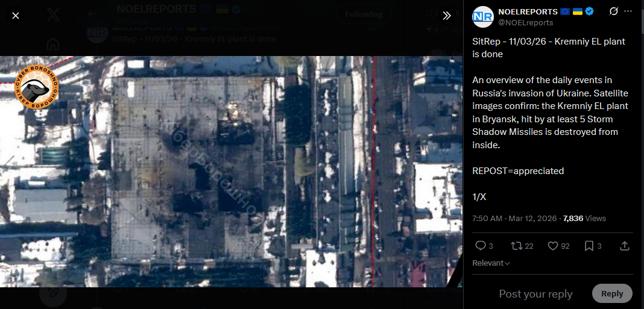Click the dimmed Following button behind overlay
Image resolution: width=644 pixels, height=309 pixels.
click(364, 14)
